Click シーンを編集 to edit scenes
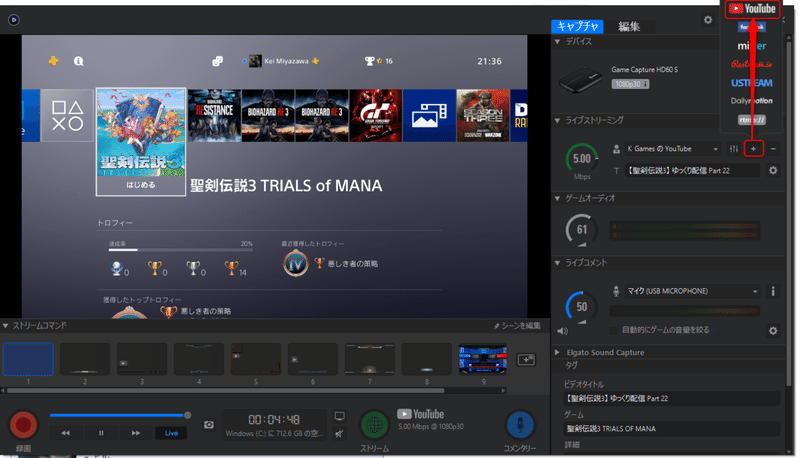Image resolution: width=800 pixels, height=458 pixels. click(517, 326)
